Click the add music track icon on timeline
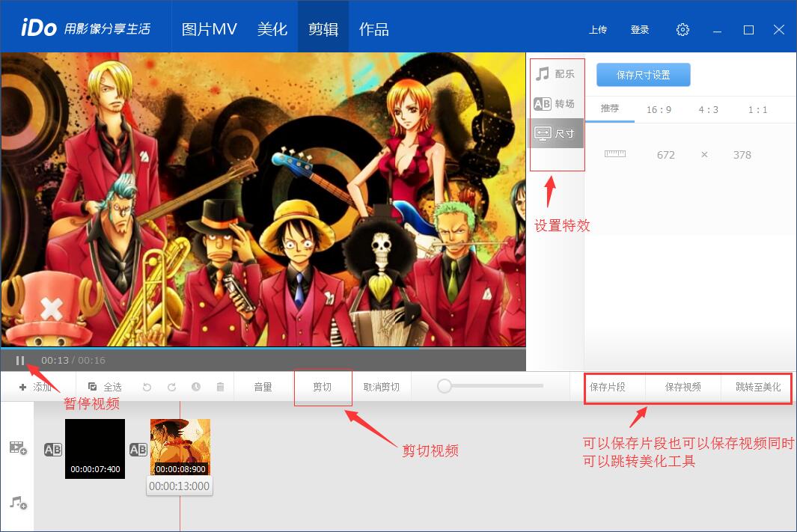This screenshot has width=797, height=532. pos(16,501)
